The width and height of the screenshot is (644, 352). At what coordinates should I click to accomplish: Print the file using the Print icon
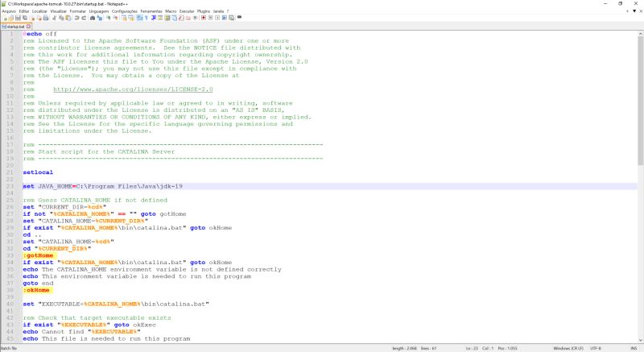pyautogui.click(x=46, y=18)
